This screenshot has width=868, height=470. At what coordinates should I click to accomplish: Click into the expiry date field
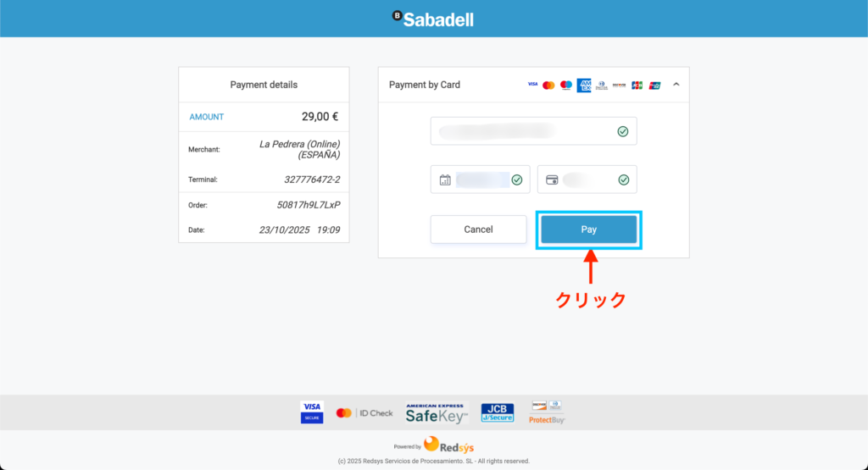click(483, 180)
